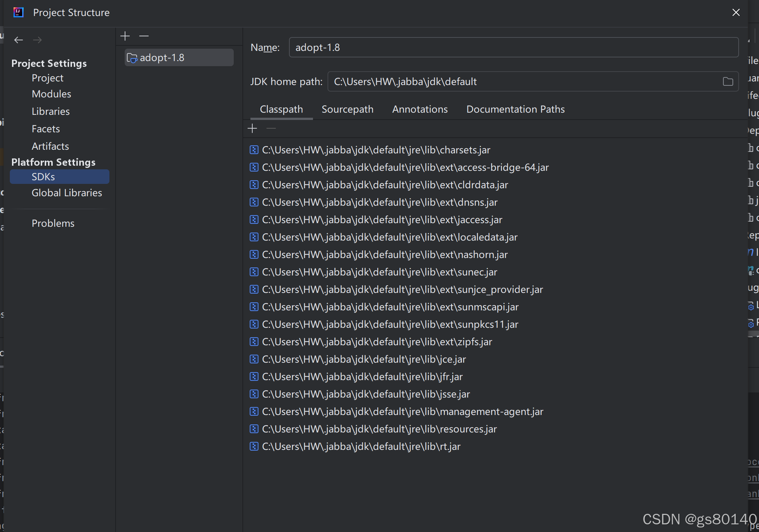Select the rt.jar classpath entry
Screen dimensions: 759x532
point(361,447)
